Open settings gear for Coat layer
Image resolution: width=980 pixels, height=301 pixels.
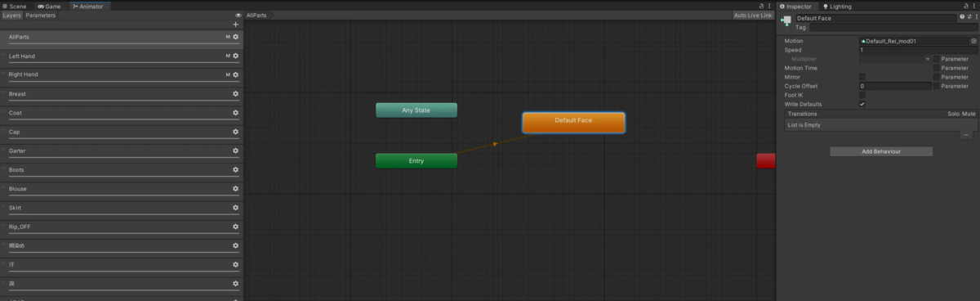pos(236,113)
